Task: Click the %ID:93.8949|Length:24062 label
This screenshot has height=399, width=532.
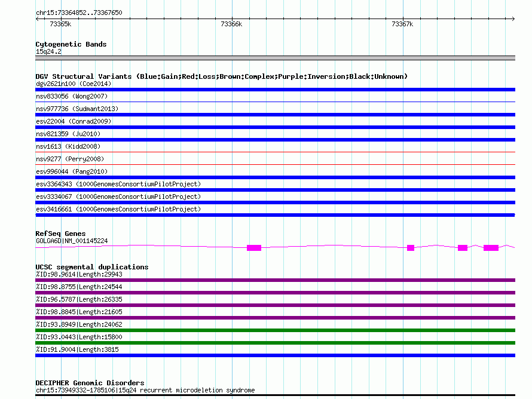Action: pyautogui.click(x=79, y=324)
